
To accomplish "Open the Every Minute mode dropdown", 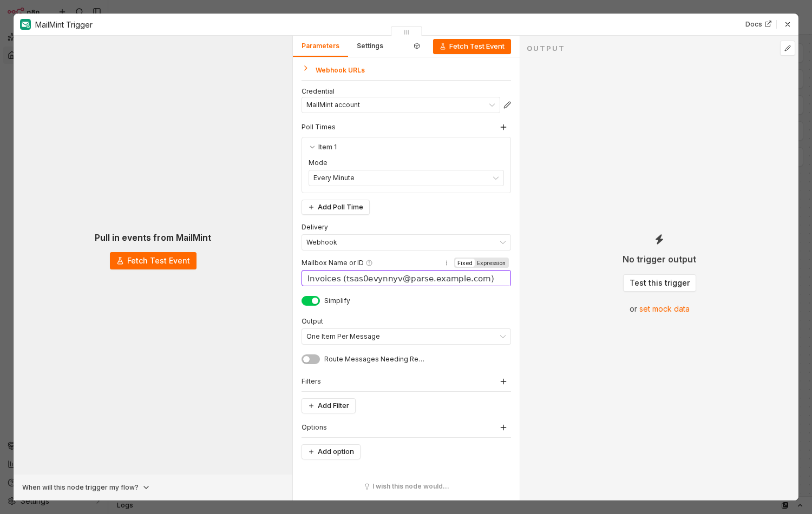I will coord(406,178).
